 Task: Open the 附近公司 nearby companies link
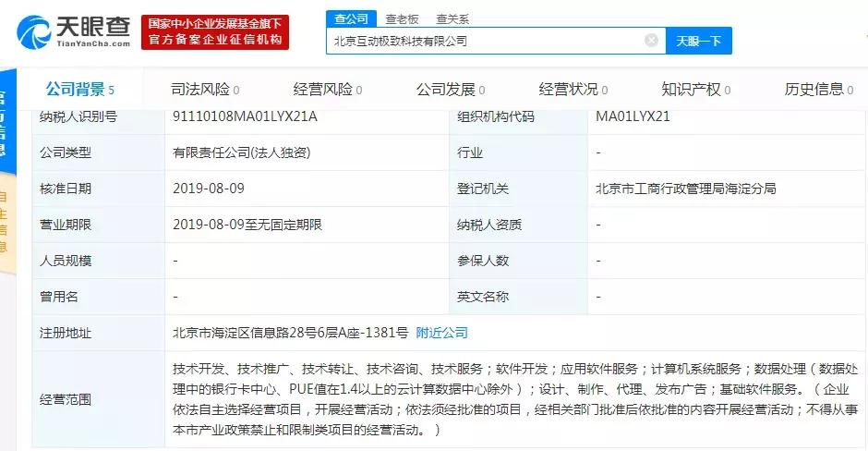(441, 333)
